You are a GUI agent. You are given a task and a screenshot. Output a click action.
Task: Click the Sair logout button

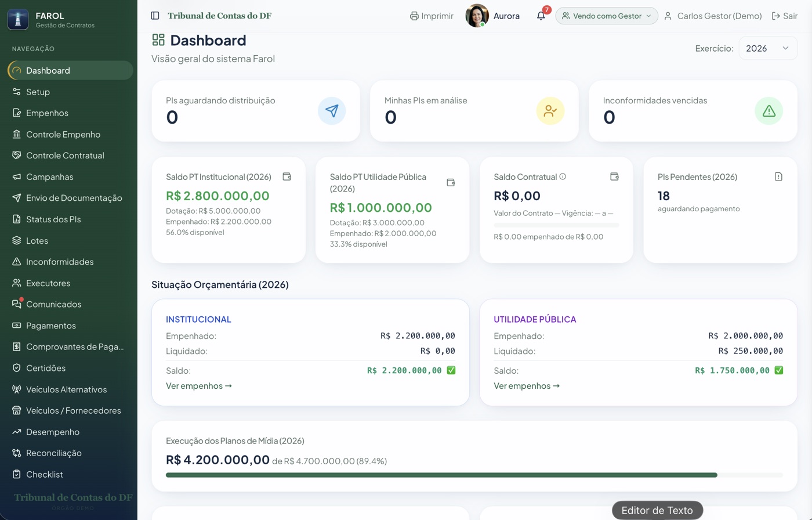[784, 16]
